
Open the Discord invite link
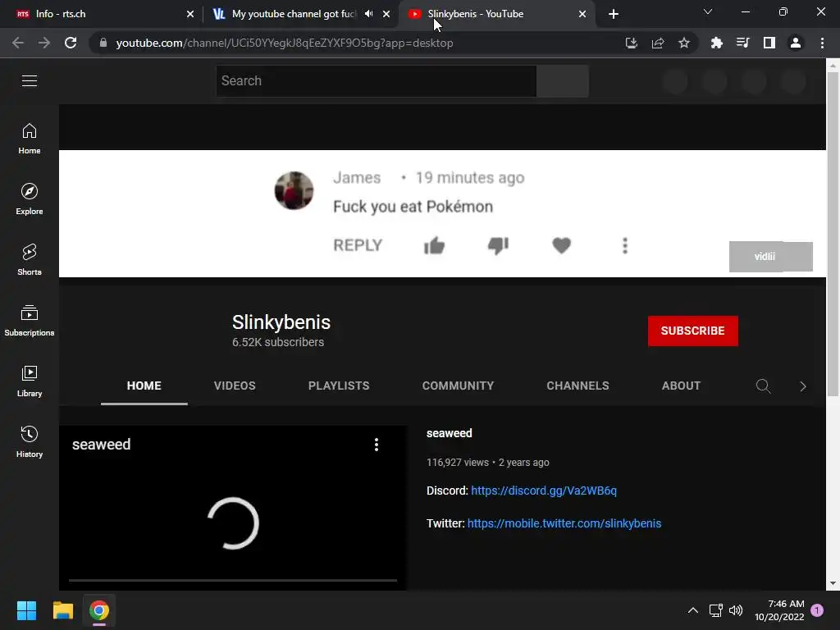[x=544, y=491]
